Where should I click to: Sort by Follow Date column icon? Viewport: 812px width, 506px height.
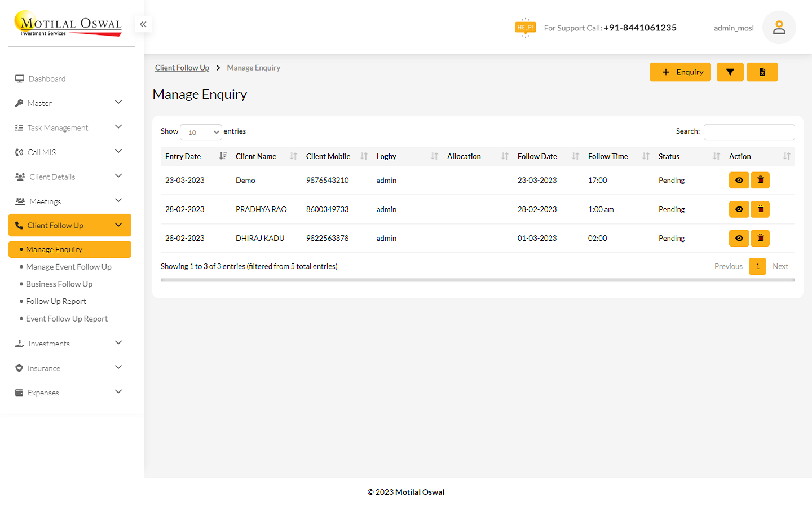click(x=575, y=156)
